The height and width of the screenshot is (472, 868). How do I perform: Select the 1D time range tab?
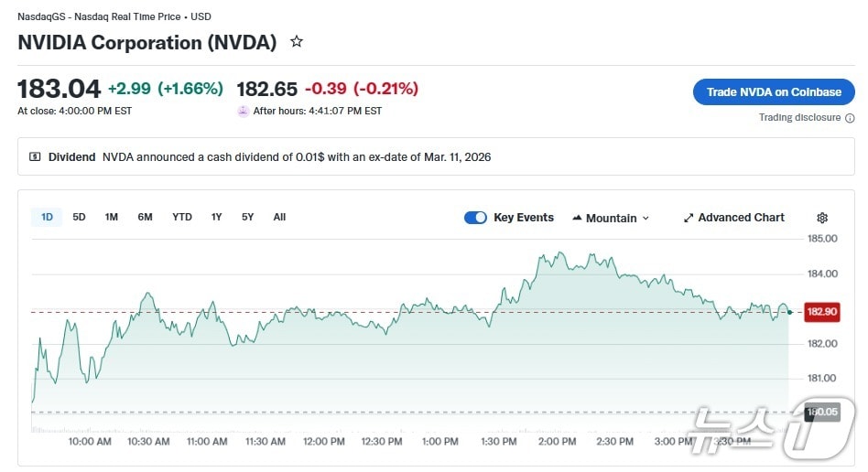point(47,217)
